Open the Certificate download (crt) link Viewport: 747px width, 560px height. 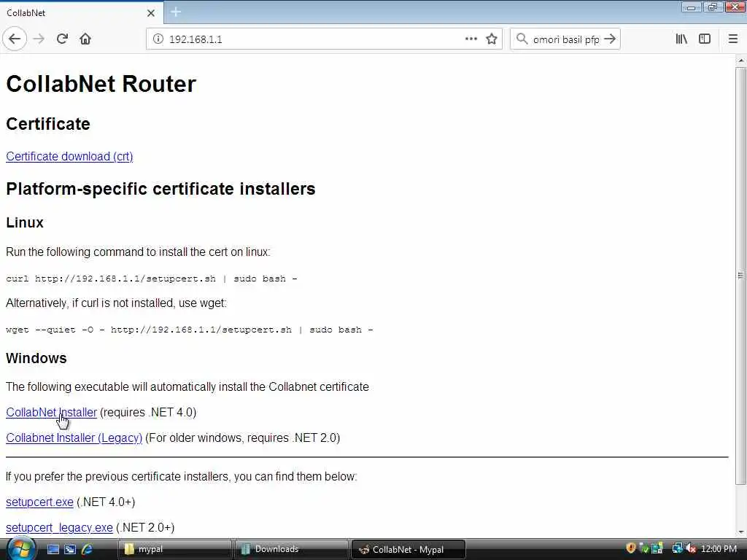pos(69,156)
